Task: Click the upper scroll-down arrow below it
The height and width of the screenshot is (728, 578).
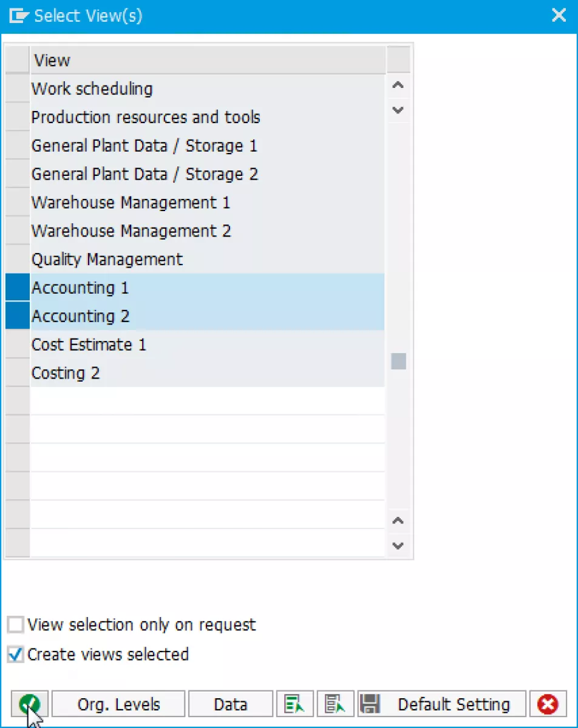Action: [x=398, y=110]
